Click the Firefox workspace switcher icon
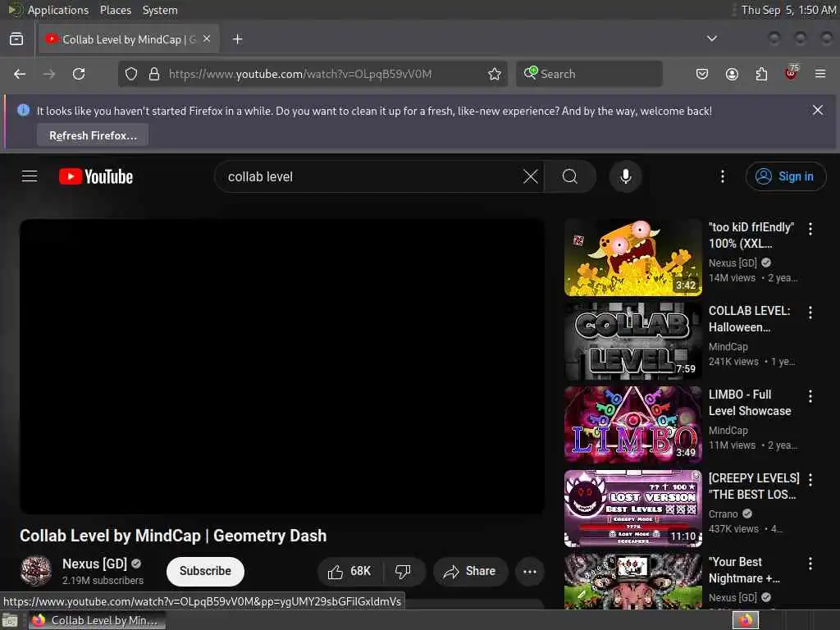Image resolution: width=840 pixels, height=630 pixels. [746, 620]
